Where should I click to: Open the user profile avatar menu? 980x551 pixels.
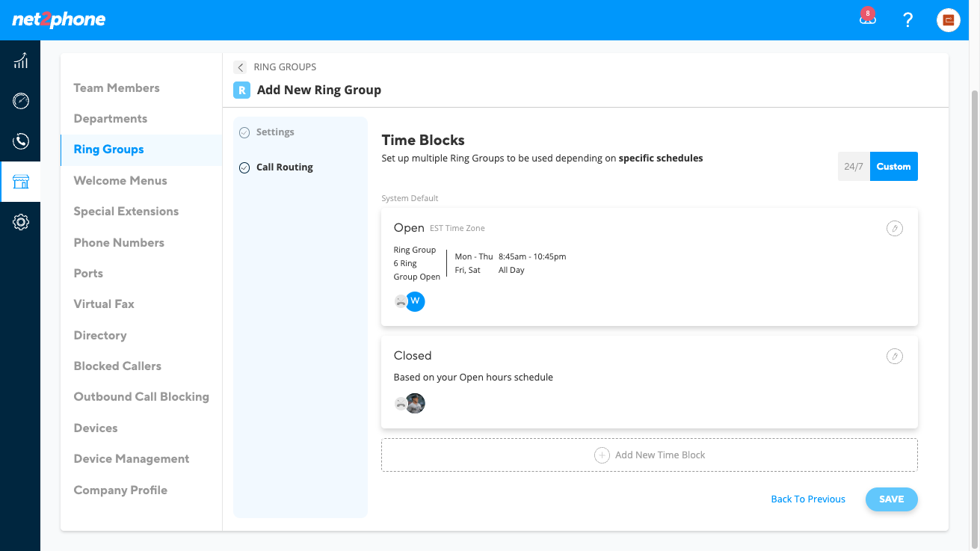pyautogui.click(x=948, y=20)
